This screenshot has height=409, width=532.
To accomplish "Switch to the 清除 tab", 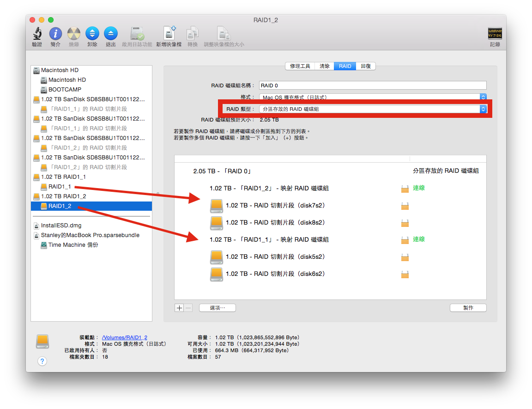I will [x=325, y=66].
